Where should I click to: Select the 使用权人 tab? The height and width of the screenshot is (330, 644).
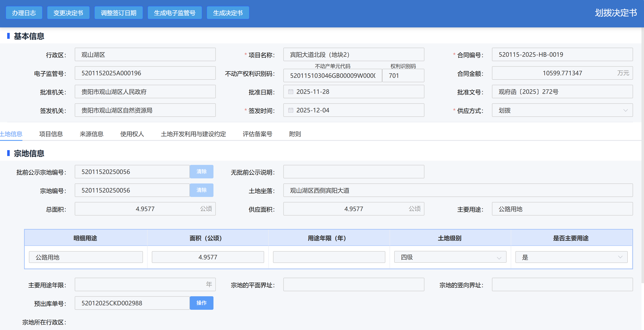[132, 134]
